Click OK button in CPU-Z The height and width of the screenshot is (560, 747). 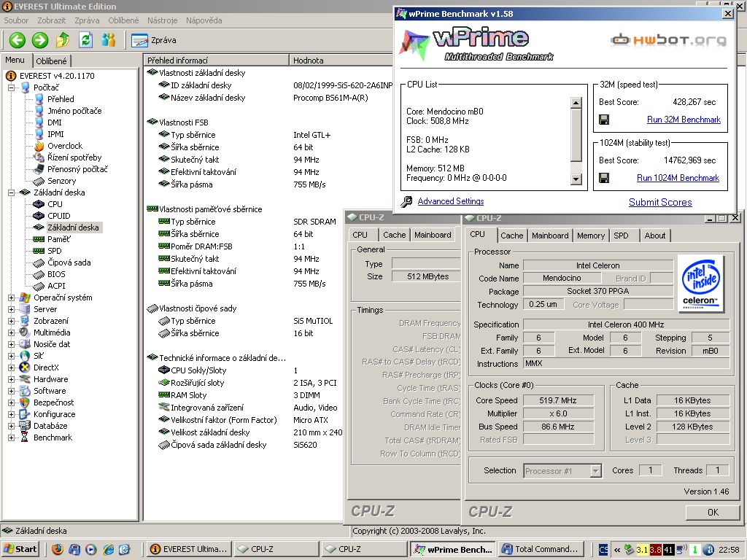(713, 513)
